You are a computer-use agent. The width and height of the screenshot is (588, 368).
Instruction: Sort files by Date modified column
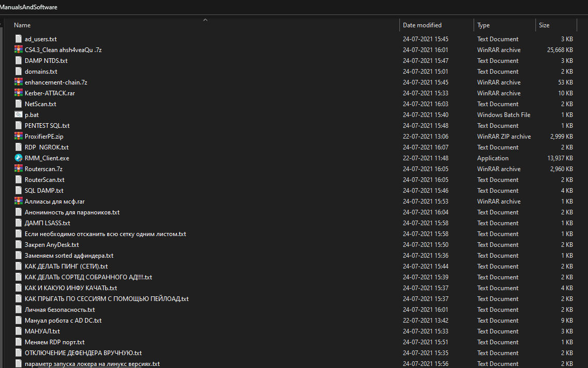(422, 25)
